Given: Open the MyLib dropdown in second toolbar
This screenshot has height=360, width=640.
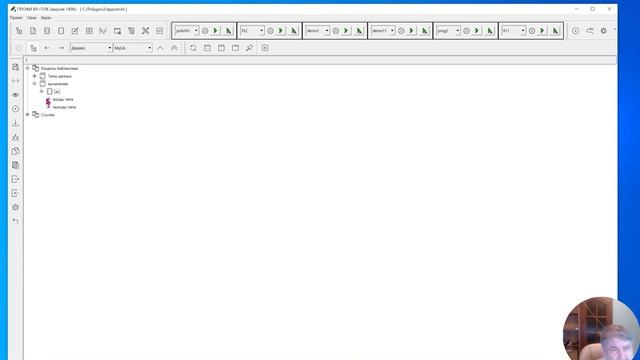Looking at the screenshot, I should [149, 48].
